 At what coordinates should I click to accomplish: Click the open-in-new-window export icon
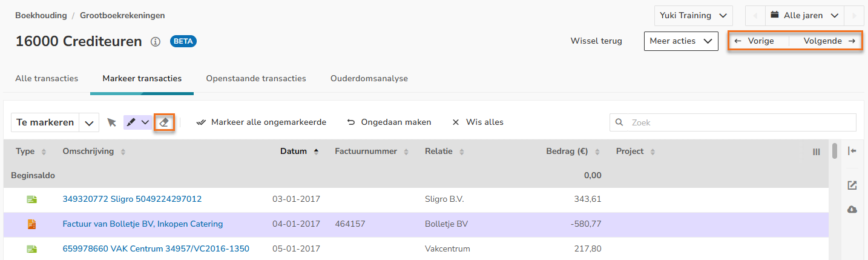point(852,185)
